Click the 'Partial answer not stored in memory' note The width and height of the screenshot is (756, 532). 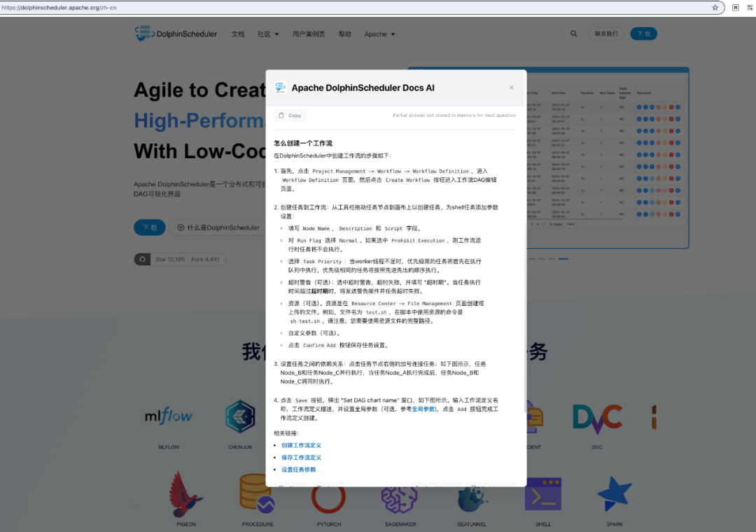pyautogui.click(x=454, y=115)
